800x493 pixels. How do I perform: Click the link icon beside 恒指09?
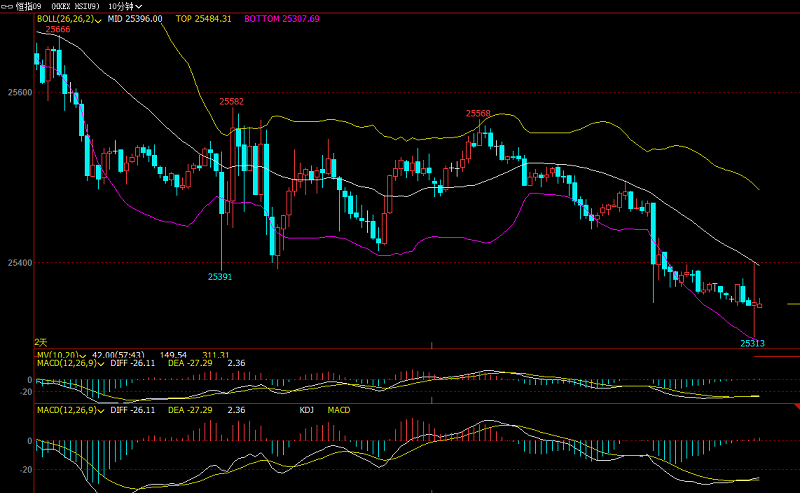point(7,6)
